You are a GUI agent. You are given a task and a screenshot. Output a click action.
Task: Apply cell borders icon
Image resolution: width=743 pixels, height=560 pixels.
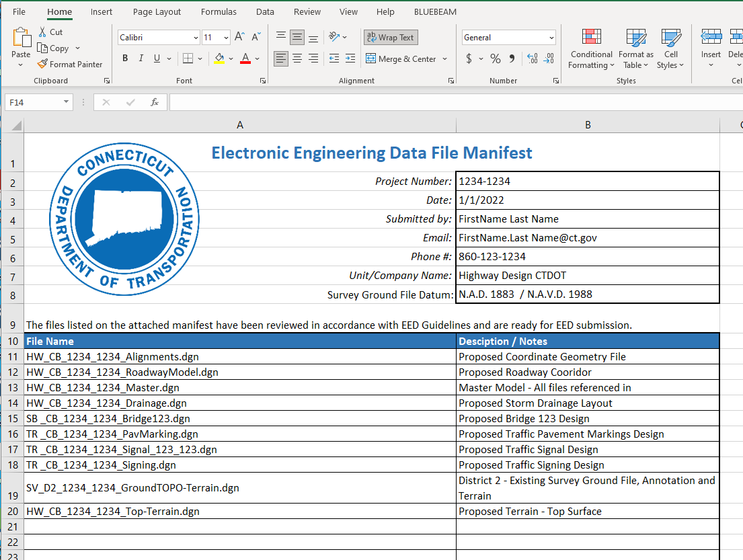click(188, 58)
